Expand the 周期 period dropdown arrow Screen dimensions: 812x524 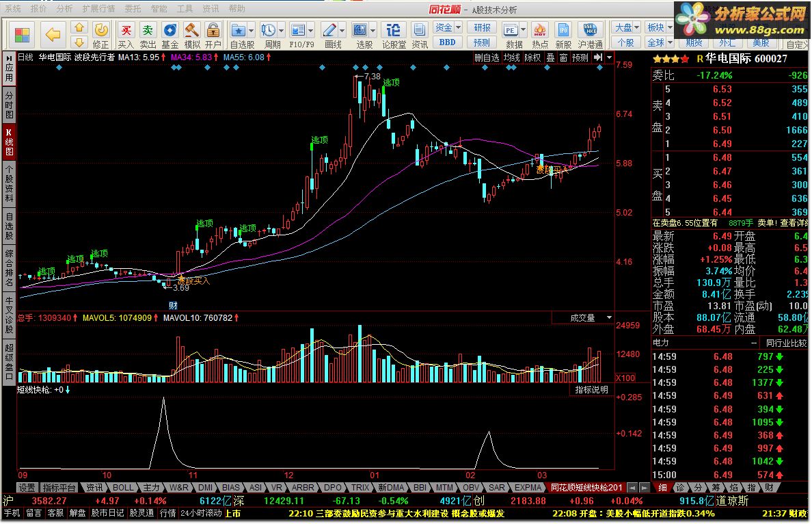pos(281,31)
